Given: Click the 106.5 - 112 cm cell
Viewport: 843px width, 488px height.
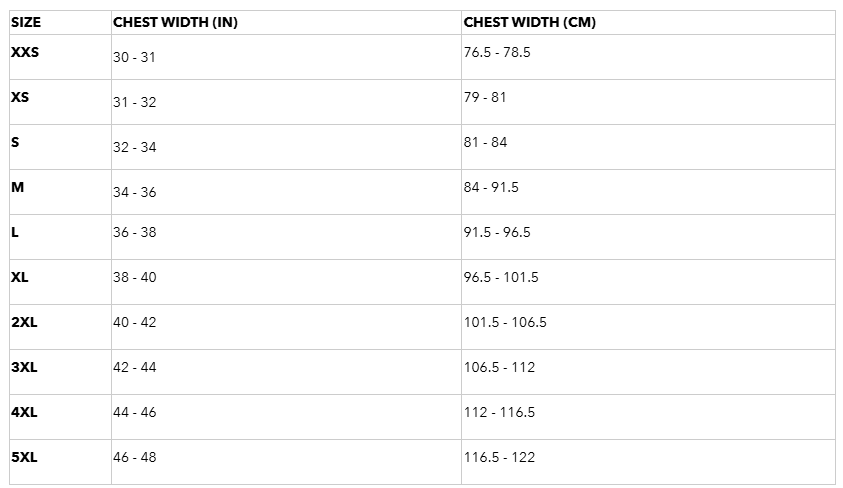Looking at the screenshot, I should [x=499, y=367].
